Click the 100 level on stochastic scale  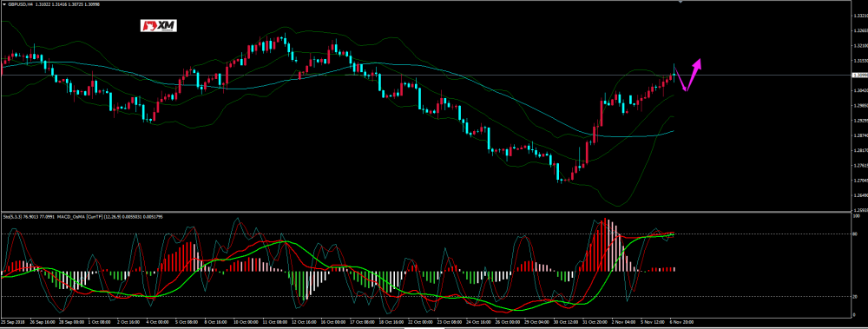click(x=856, y=215)
